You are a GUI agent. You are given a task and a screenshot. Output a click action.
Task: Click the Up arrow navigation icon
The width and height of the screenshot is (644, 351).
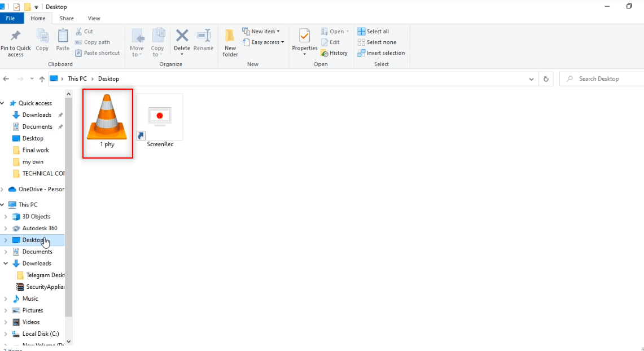click(42, 79)
